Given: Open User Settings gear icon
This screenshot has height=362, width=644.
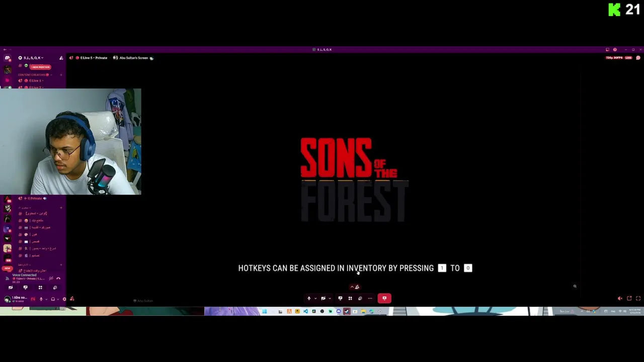Looking at the screenshot, I should point(64,299).
